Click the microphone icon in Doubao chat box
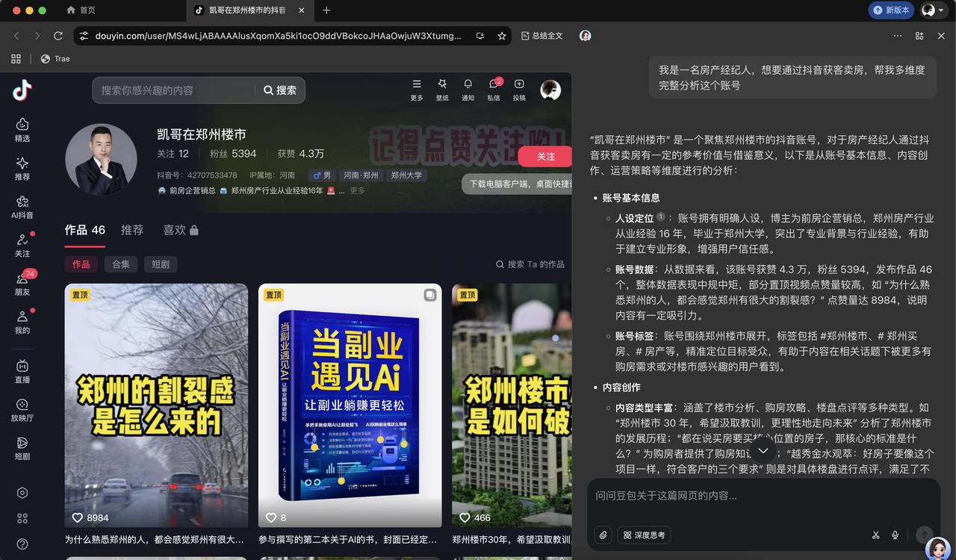956x560 pixels. coord(893,535)
